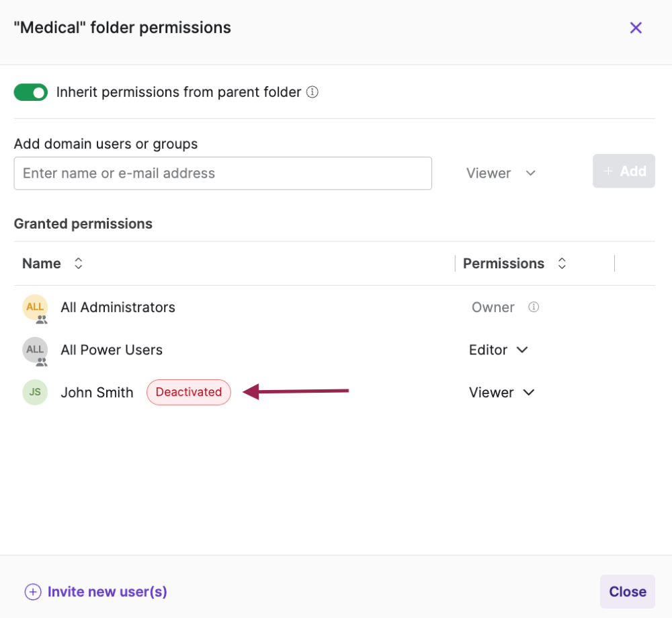
Task: Click the All Power Users group avatar
Action: (x=35, y=350)
